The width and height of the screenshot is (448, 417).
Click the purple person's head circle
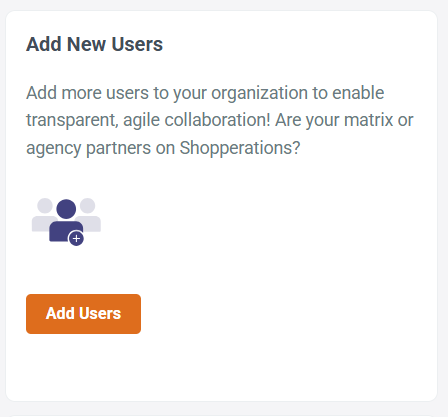click(x=66, y=209)
